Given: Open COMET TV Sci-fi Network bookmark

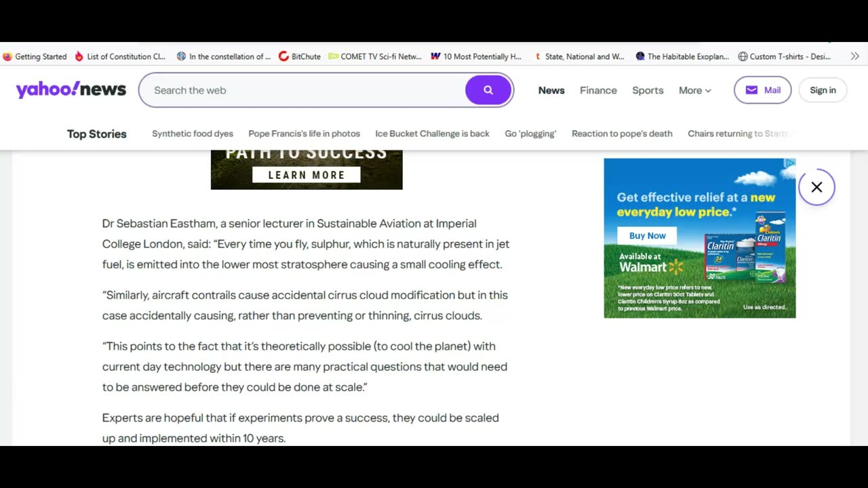Looking at the screenshot, I should (375, 56).
